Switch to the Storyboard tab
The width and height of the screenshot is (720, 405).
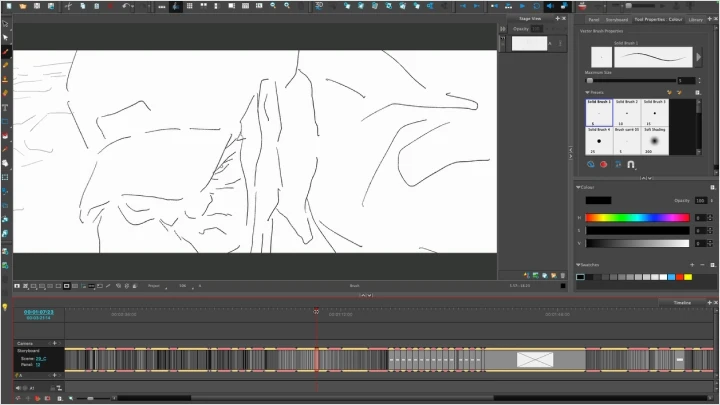(616, 18)
